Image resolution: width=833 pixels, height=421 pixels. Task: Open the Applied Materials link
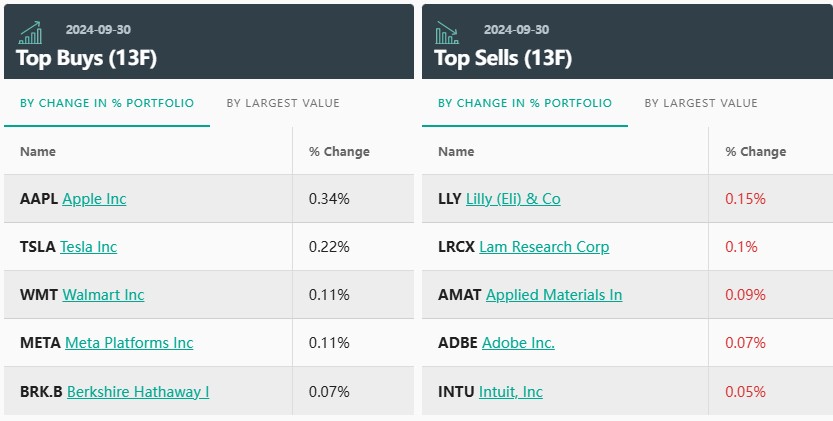[554, 295]
